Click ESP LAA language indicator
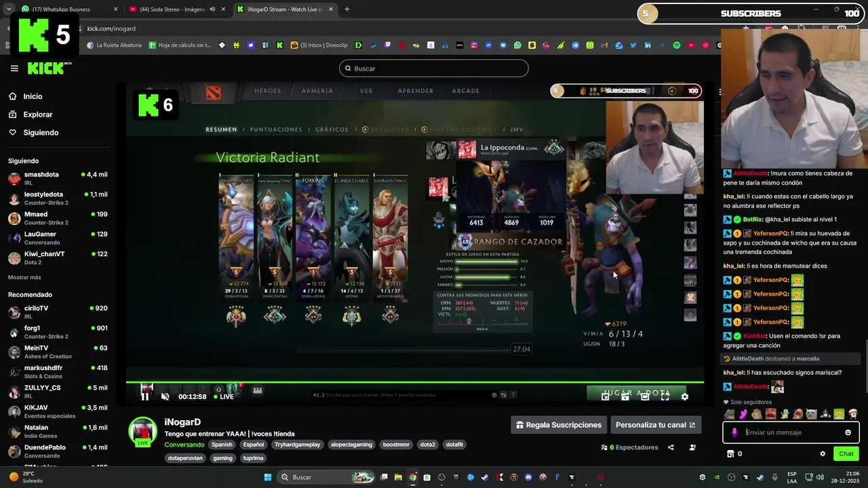The image size is (868, 488). 792,477
